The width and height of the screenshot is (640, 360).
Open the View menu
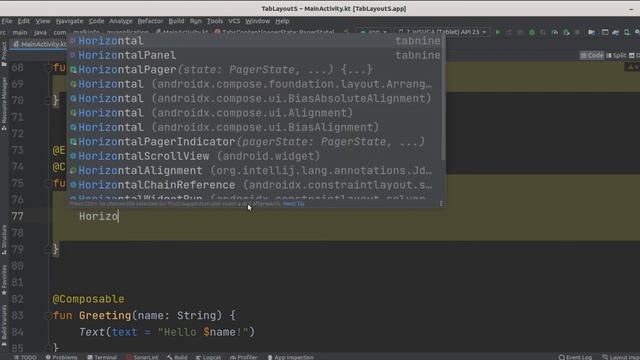(42, 21)
